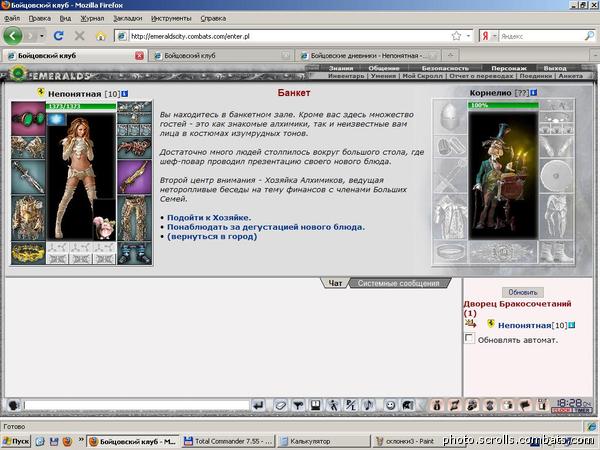
Task: Open info icon next to Непонятная [10] header
Action: tap(125, 94)
